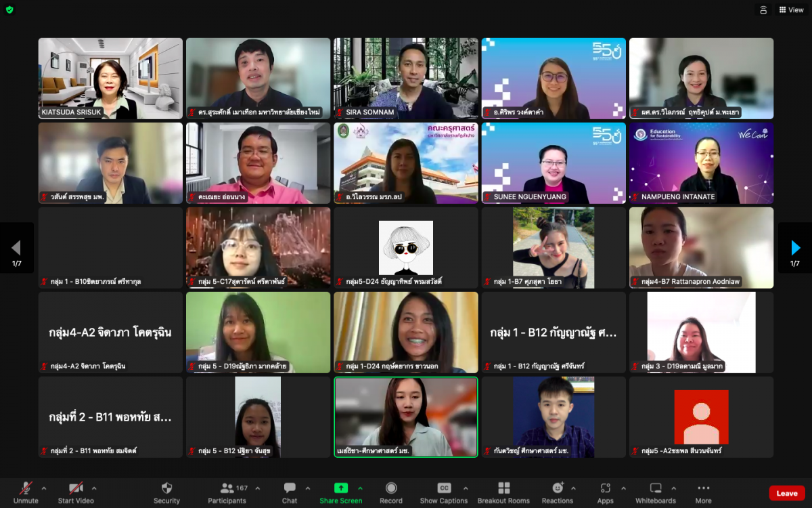Image resolution: width=812 pixels, height=508 pixels.
Task: Expand the Chat caret menu
Action: click(308, 488)
